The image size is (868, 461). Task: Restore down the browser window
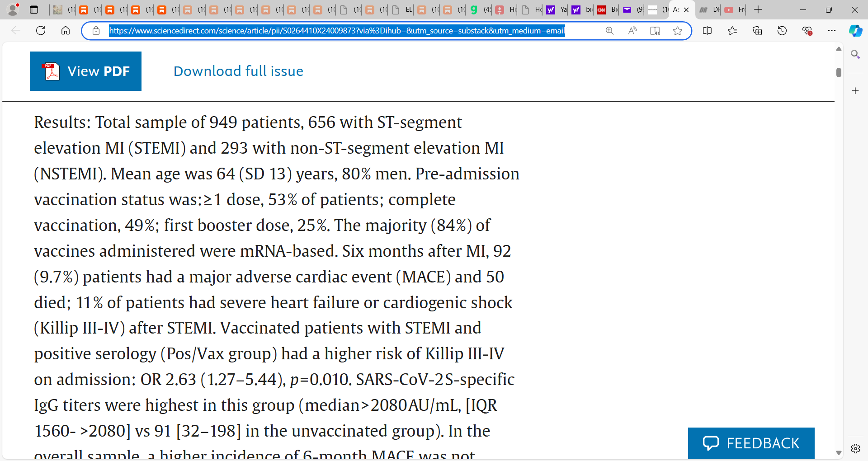[x=829, y=9]
